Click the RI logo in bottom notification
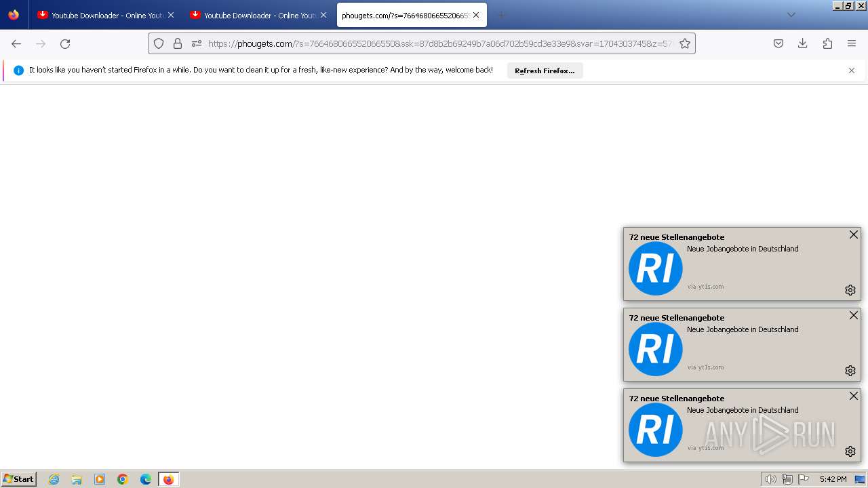Viewport: 868px width, 488px height. 656,430
